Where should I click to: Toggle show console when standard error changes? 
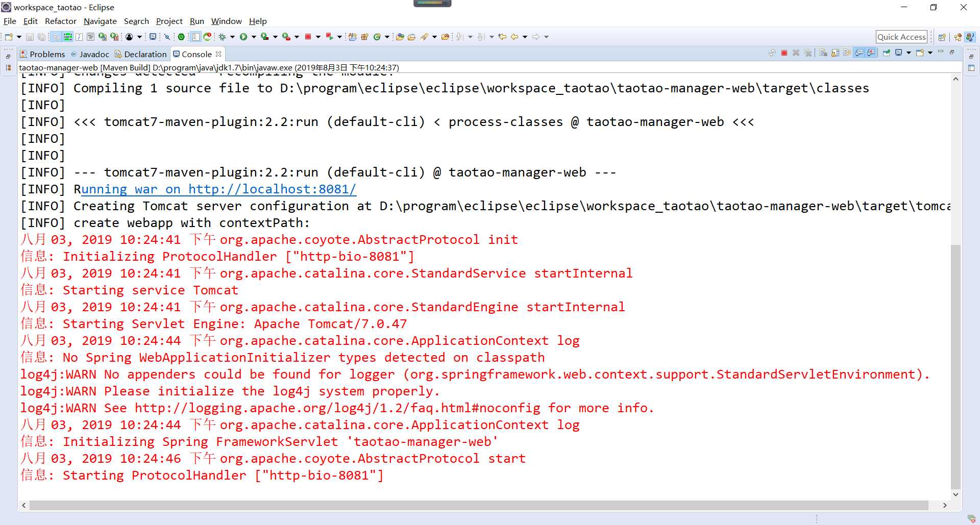tap(871, 53)
